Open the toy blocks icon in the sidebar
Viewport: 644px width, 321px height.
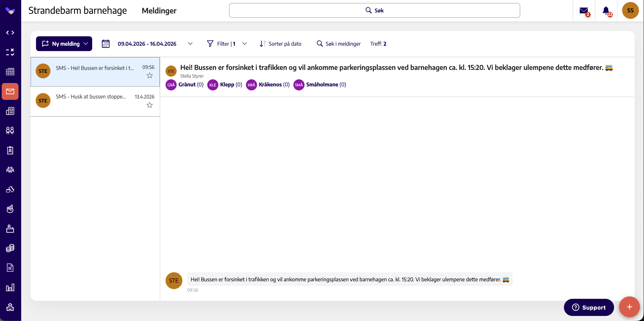point(10,189)
